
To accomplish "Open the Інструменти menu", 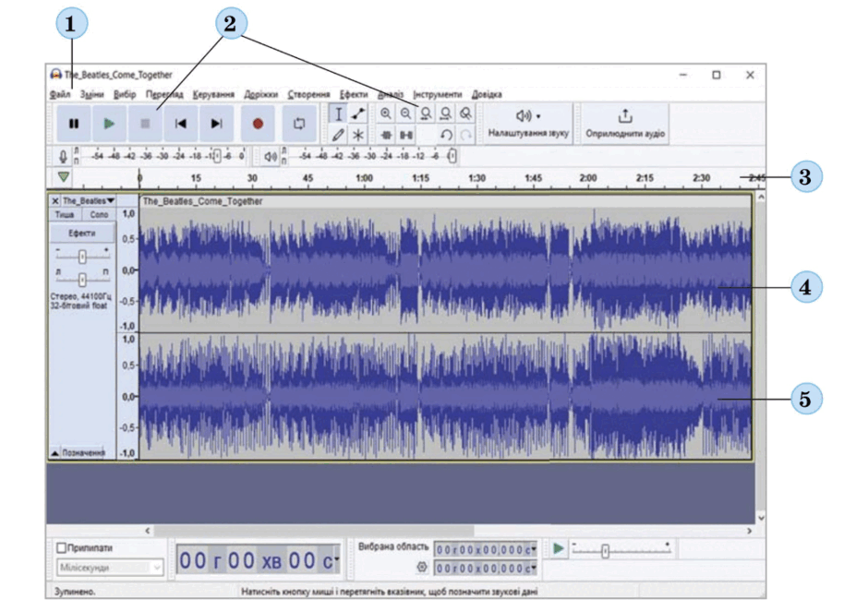I will click(437, 95).
